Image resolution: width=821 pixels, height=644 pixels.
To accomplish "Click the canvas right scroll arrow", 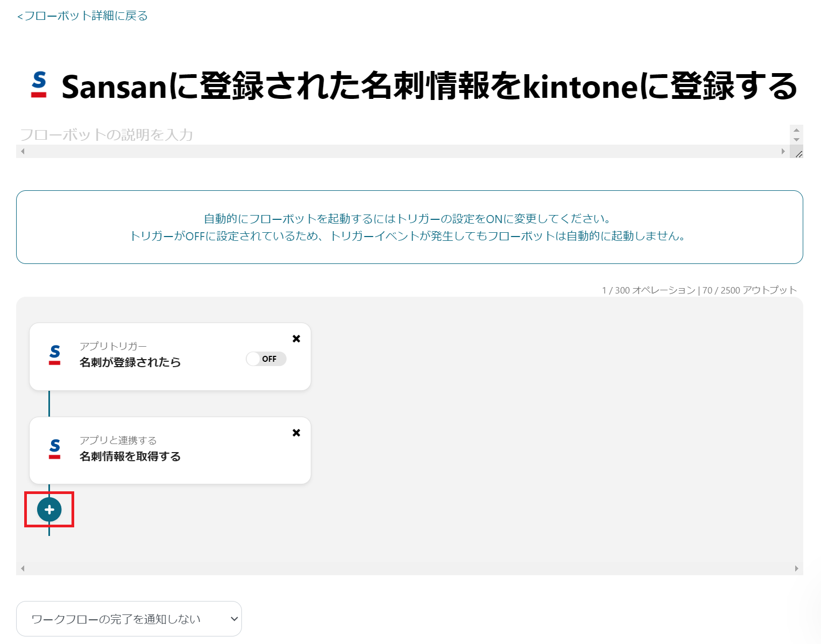I will pos(796,568).
